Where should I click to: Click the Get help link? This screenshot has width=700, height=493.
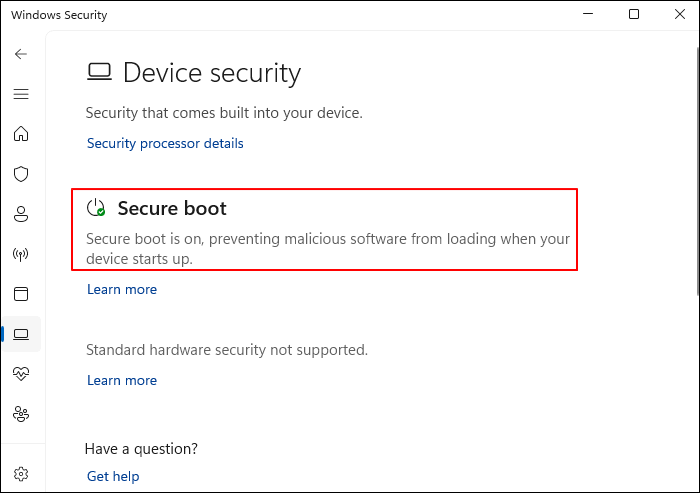click(113, 476)
